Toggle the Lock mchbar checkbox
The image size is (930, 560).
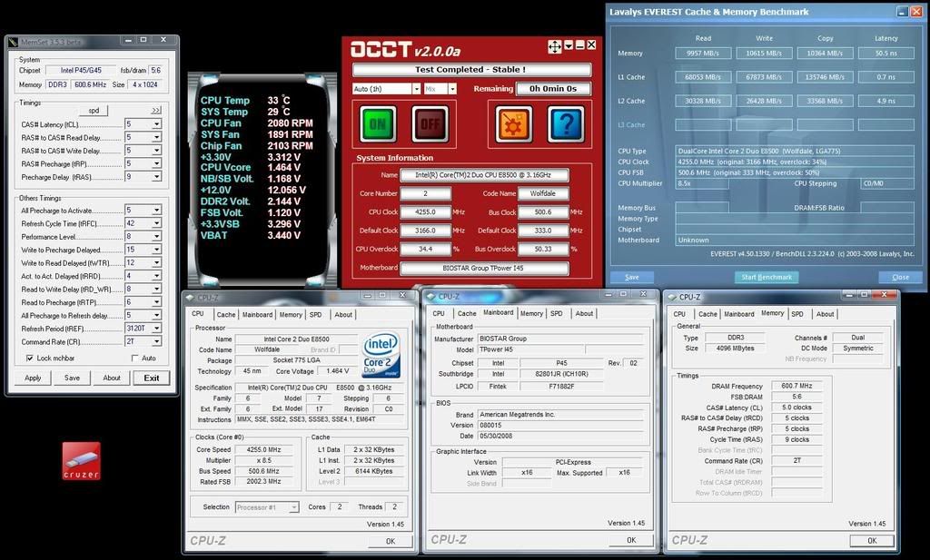[x=30, y=358]
